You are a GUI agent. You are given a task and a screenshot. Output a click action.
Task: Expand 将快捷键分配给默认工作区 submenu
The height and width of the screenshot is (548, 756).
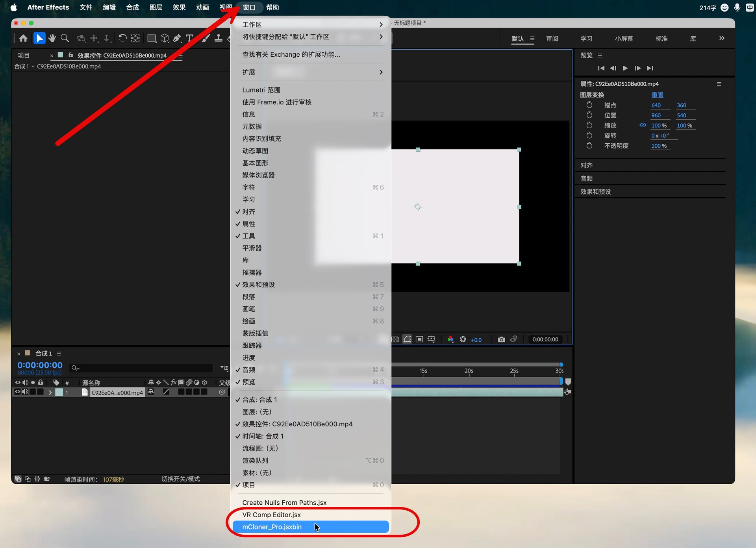[x=311, y=37]
